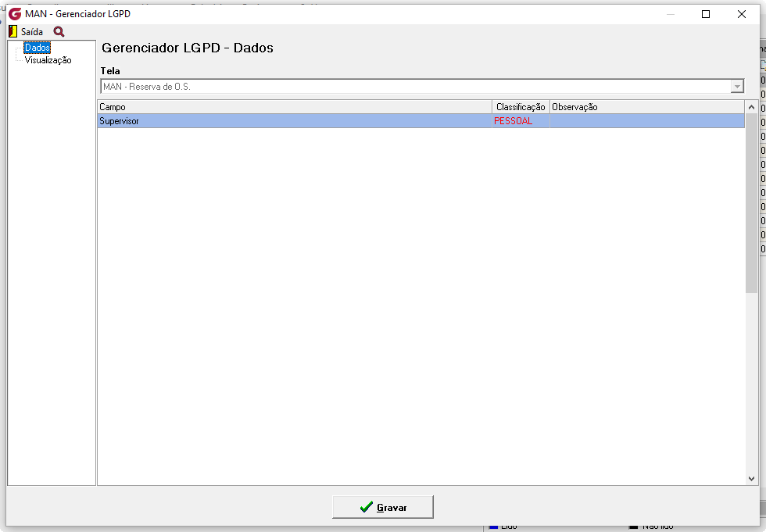766x532 pixels.
Task: Click the red G application logo
Action: tap(15, 13)
